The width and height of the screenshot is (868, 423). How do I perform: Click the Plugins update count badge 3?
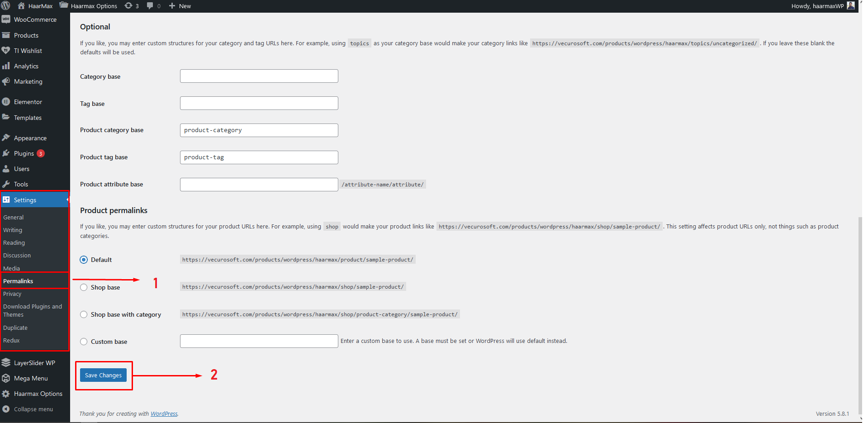tap(41, 153)
